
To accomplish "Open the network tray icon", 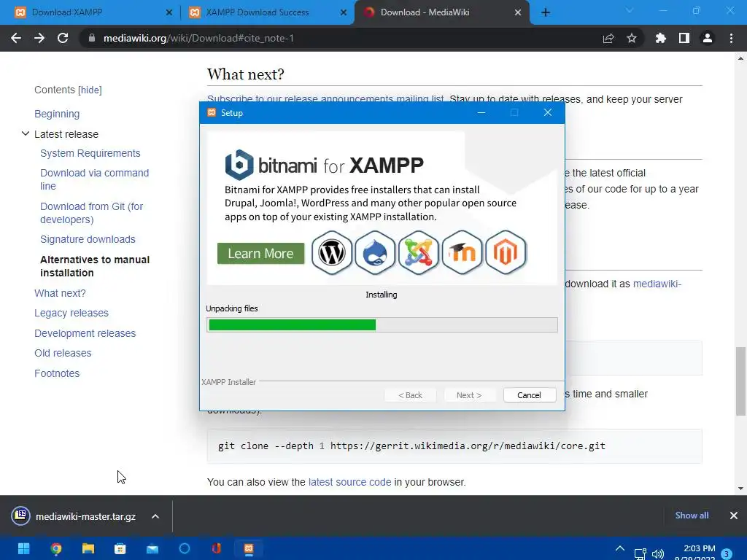I will [640, 554].
